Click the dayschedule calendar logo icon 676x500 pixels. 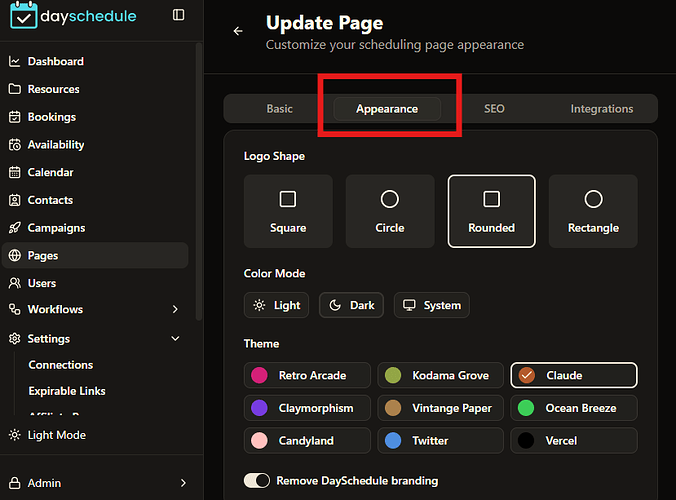(x=24, y=16)
